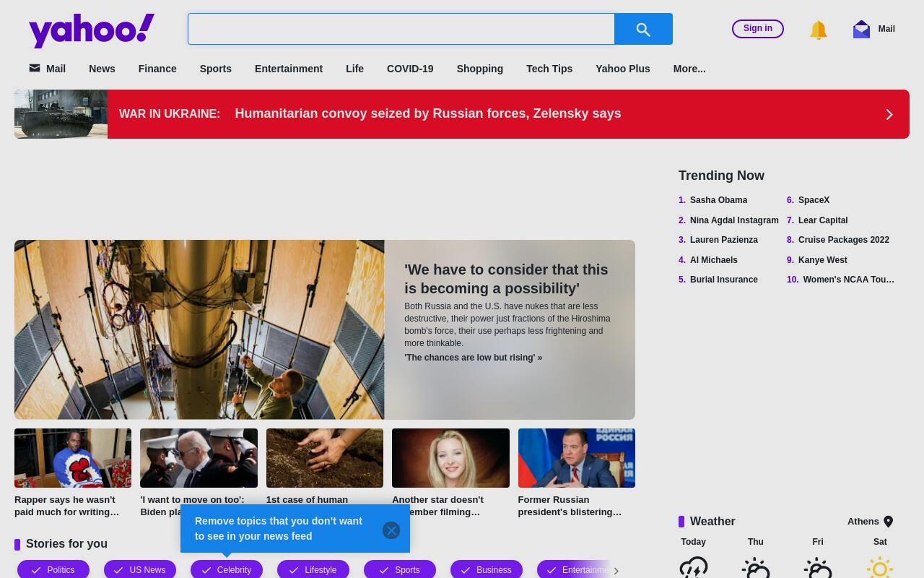Select the Life navigation item

pyautogui.click(x=354, y=69)
